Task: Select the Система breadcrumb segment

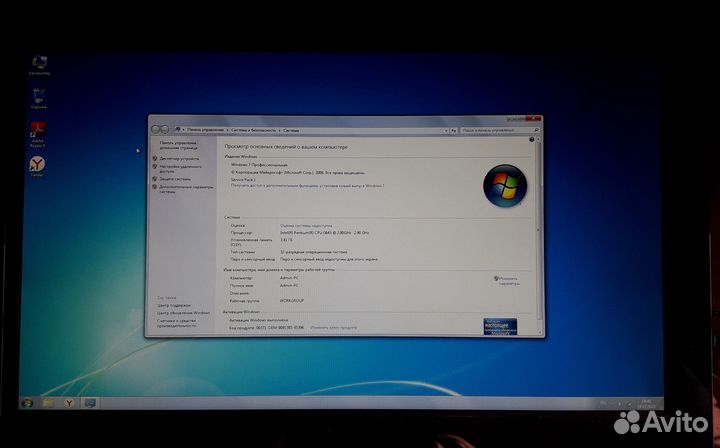Action: [x=291, y=130]
